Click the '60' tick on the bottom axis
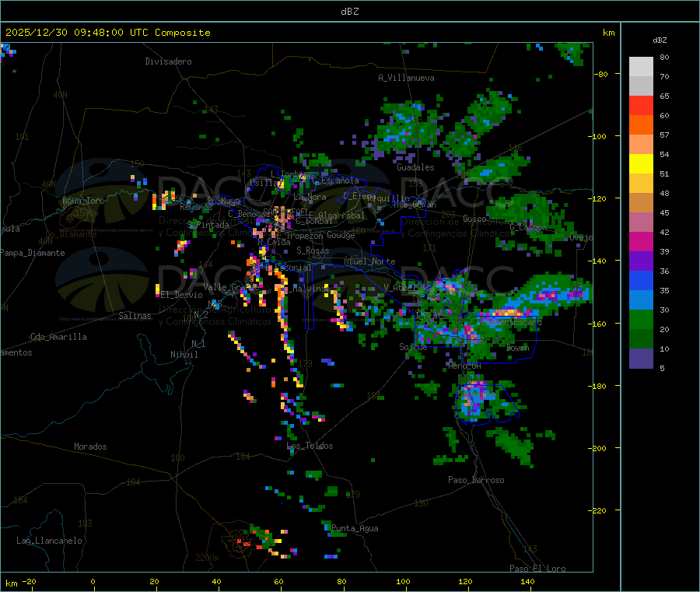 pos(278,581)
